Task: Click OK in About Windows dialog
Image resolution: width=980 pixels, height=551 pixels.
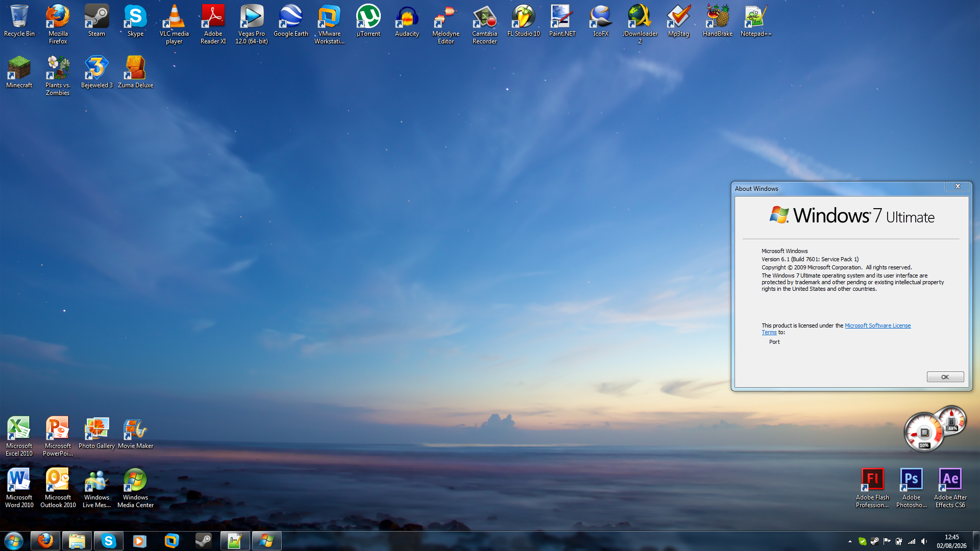Action: [945, 377]
